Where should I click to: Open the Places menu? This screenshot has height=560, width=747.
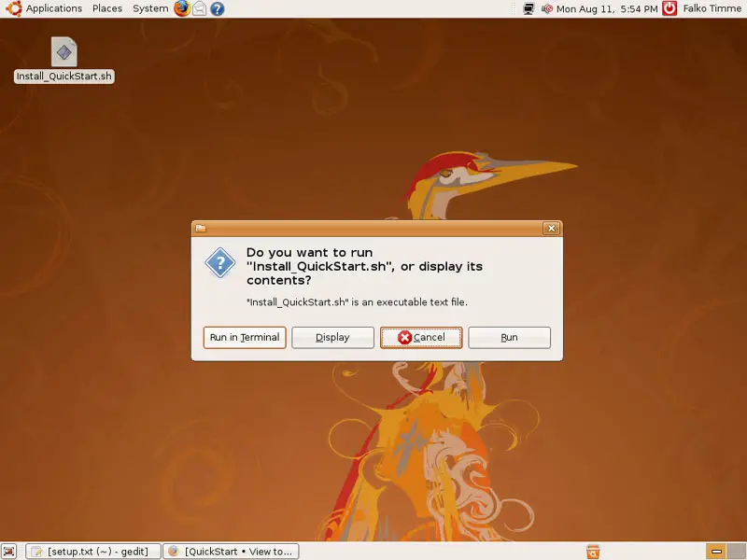tap(107, 8)
